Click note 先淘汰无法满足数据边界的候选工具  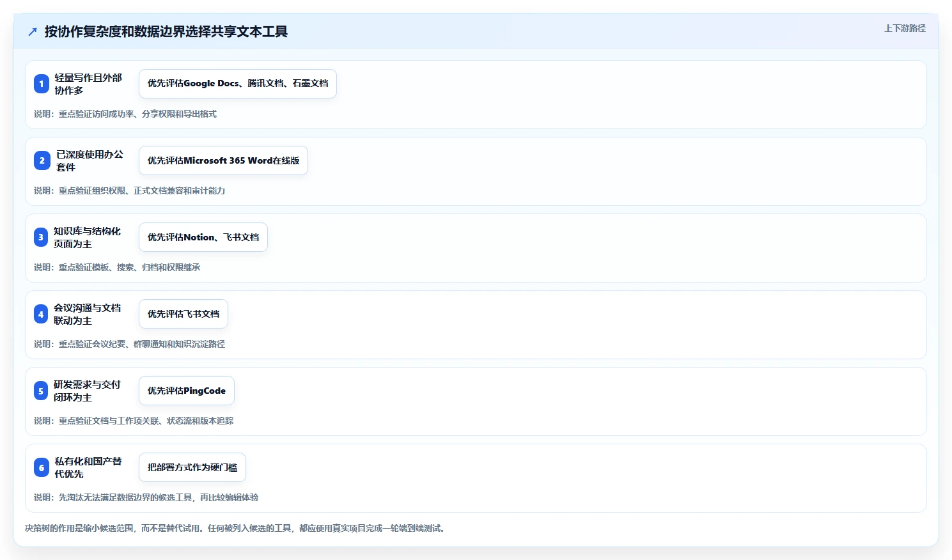[125, 497]
